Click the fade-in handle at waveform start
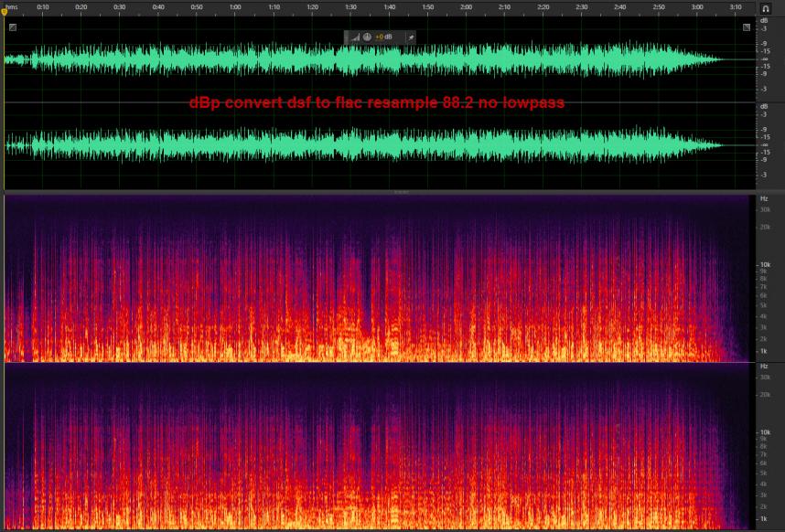Viewport: 785px width, 532px height. click(x=13, y=27)
